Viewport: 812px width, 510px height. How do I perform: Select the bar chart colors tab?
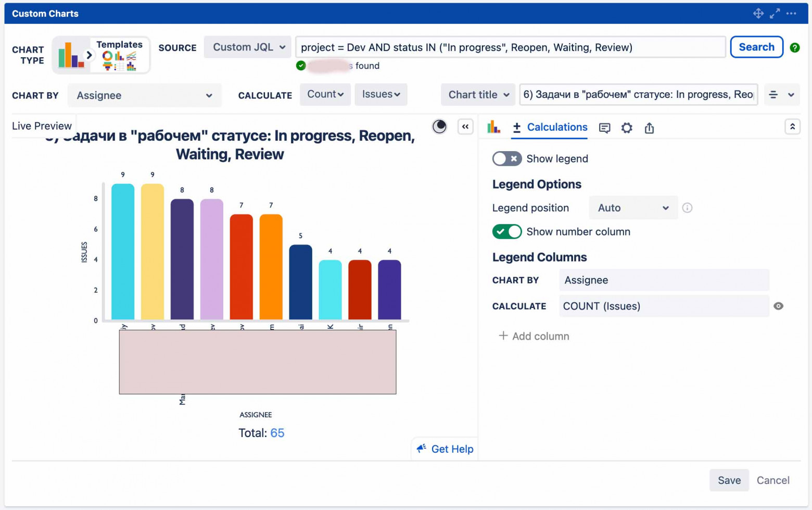[x=493, y=127]
